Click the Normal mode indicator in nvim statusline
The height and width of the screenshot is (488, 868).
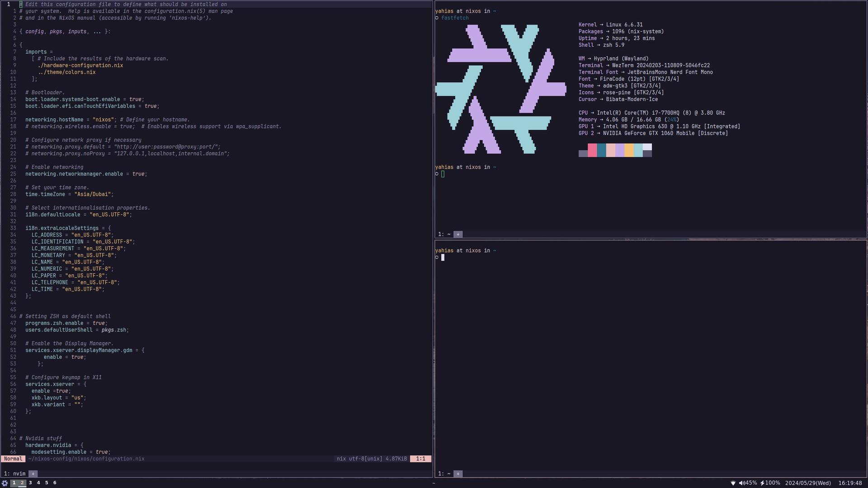(13, 459)
